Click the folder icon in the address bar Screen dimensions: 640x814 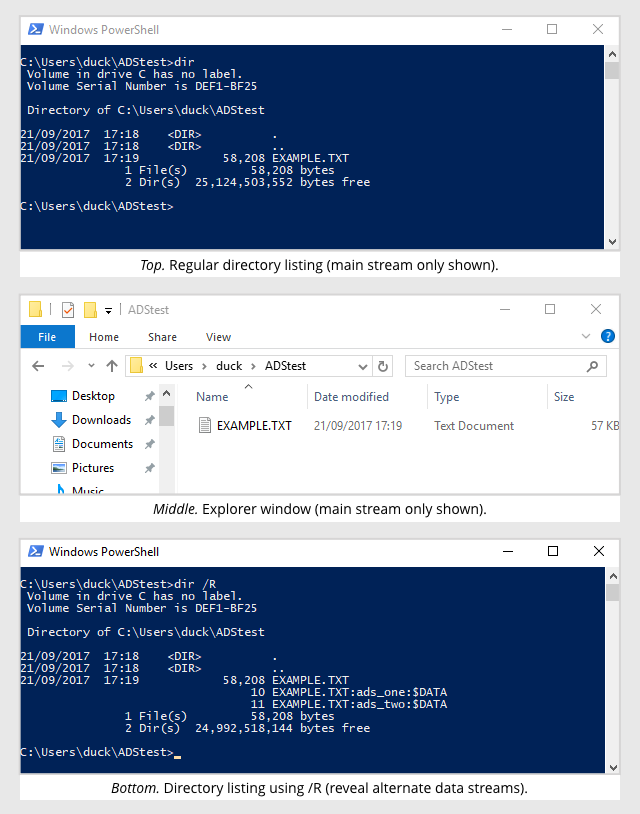coord(137,365)
